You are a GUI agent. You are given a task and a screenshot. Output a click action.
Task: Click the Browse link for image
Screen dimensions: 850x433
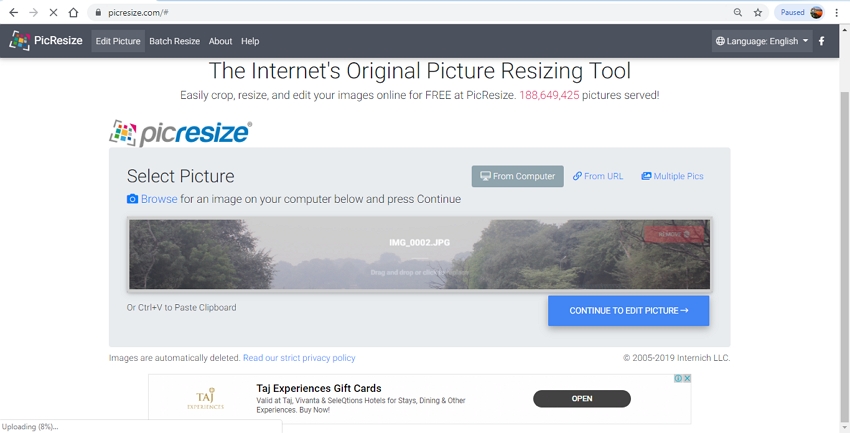(158, 199)
